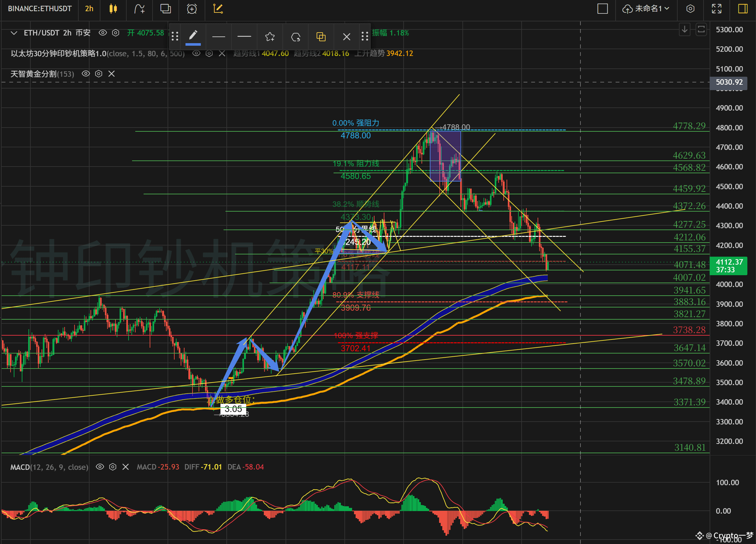
Task: Delete the selected drawing with X
Action: click(x=347, y=36)
